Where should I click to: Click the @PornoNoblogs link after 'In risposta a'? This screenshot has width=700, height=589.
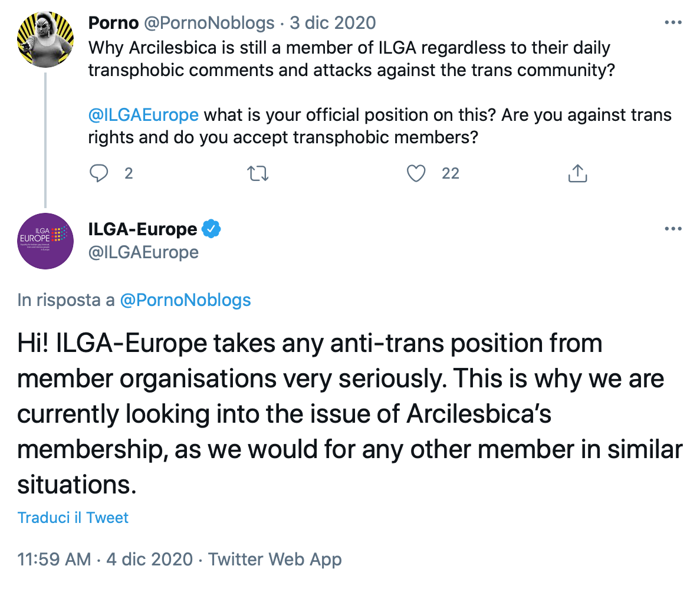pos(185,300)
